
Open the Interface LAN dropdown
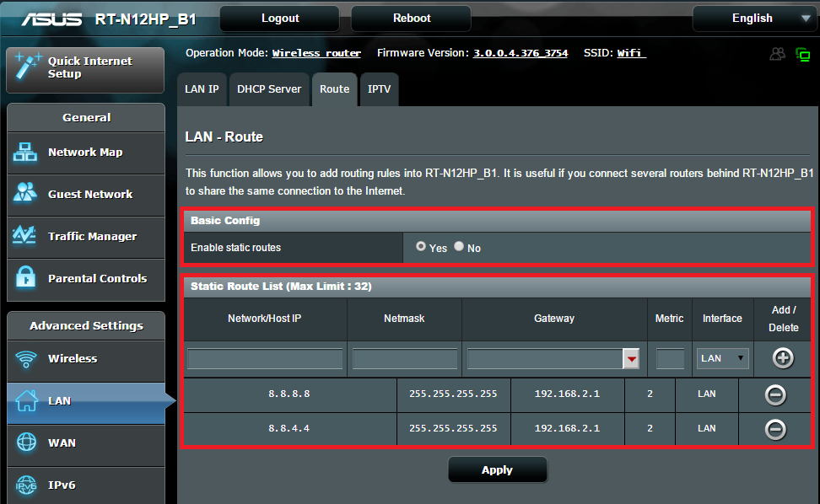click(x=722, y=358)
